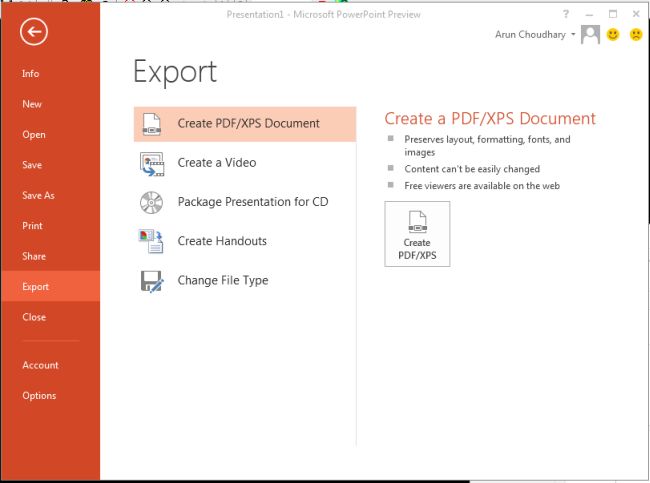Open PowerPoint Help question mark
Image resolution: width=650 pixels, height=483 pixels.
[566, 14]
